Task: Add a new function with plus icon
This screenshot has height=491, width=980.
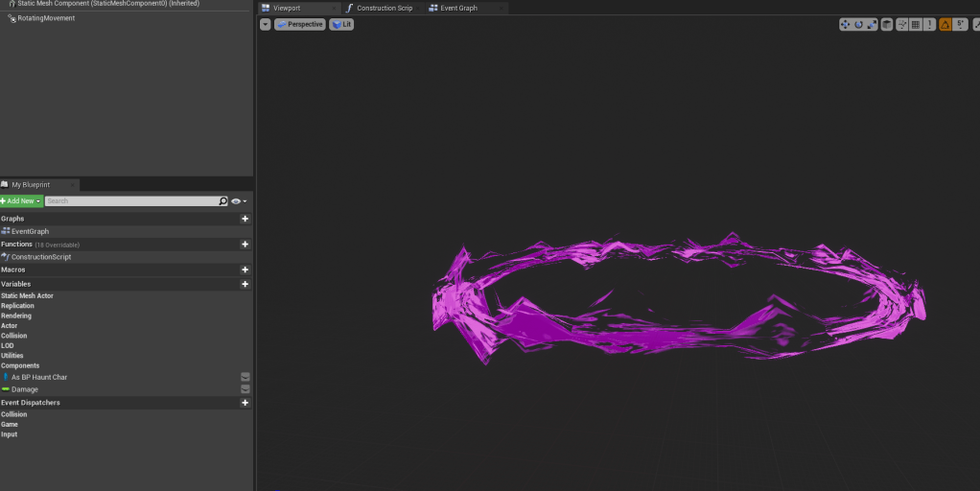Action: [x=245, y=245]
